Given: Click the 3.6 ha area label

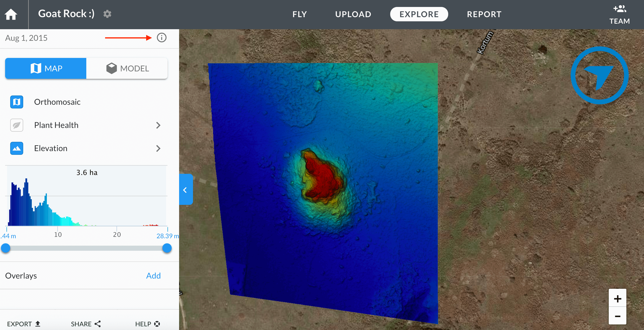Looking at the screenshot, I should [87, 172].
